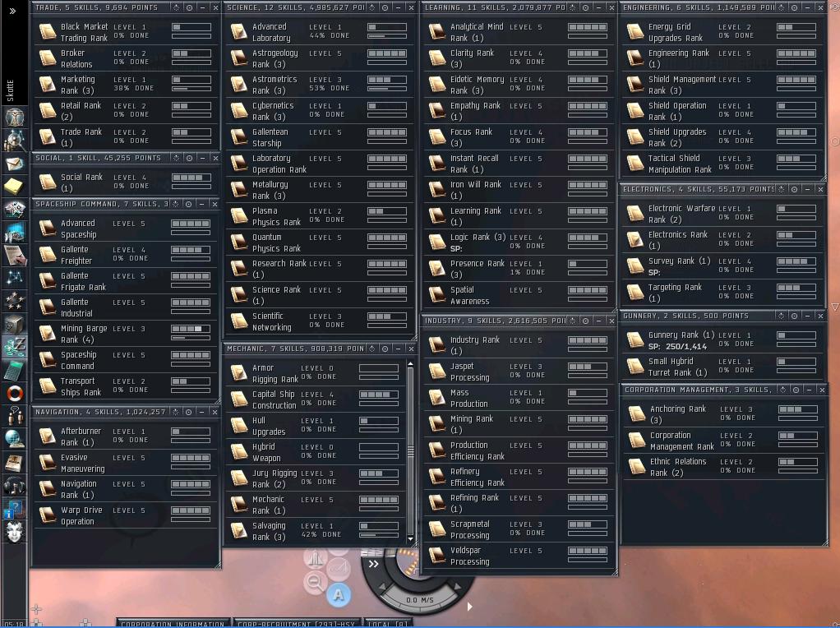Click the lifebuoy help icon
This screenshot has width=840, height=628.
tap(15, 393)
